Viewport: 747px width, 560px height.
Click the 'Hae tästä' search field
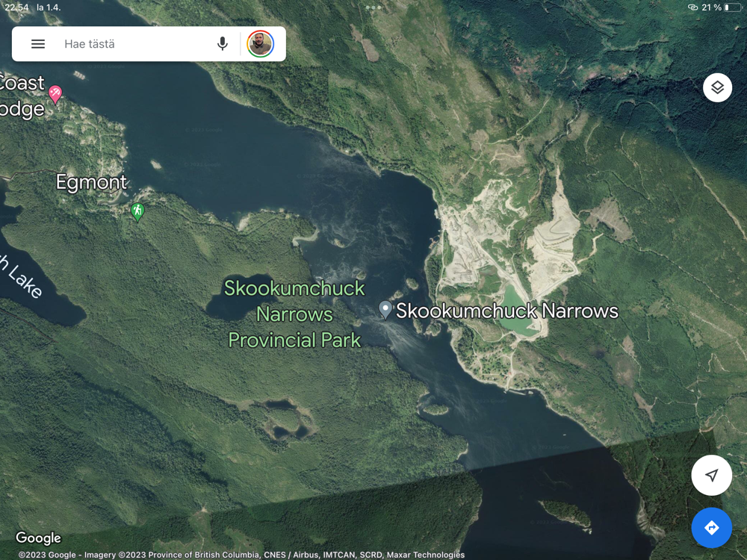[x=134, y=44]
